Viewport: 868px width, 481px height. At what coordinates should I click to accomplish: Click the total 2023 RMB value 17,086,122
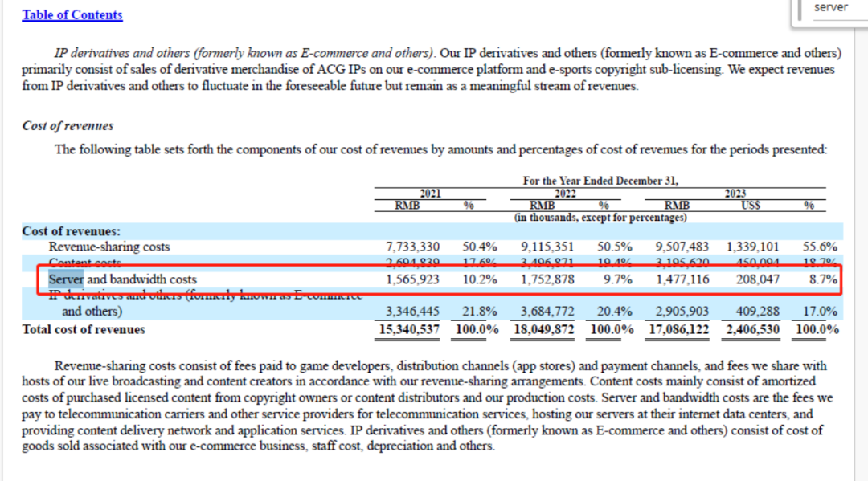point(678,329)
